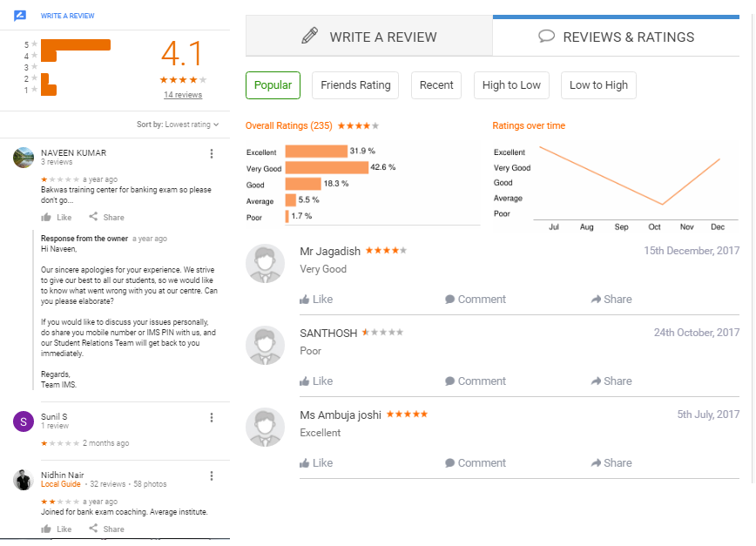
Task: Share Naveen Kumar's review
Action: pyautogui.click(x=106, y=218)
